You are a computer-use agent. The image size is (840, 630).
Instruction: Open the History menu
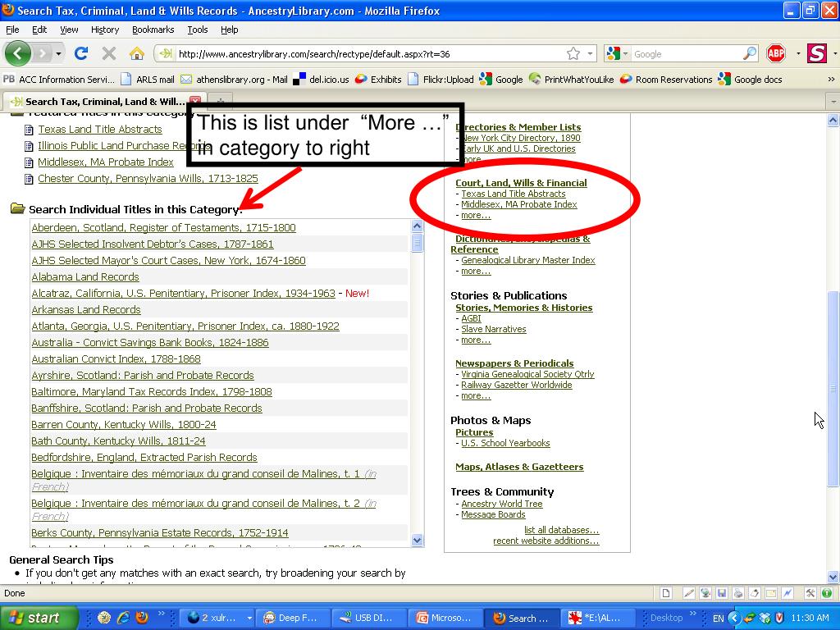[x=104, y=30]
